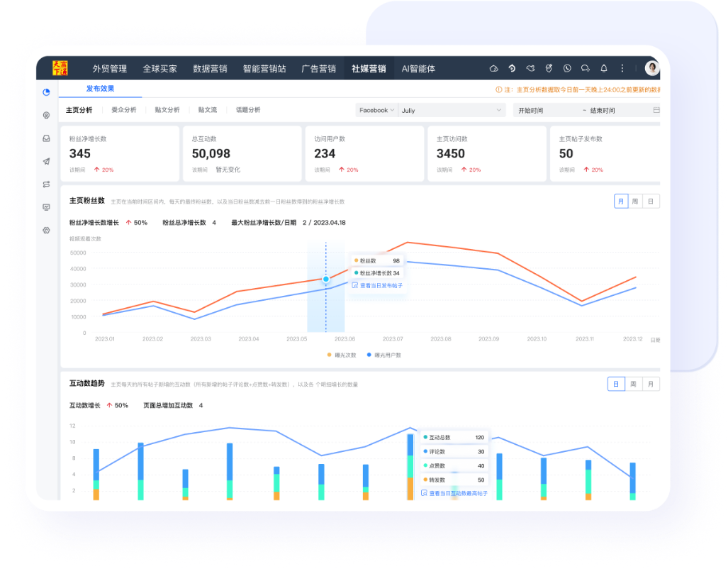Viewport: 728px width, 569px height.
Task: Open notifications bell in top bar
Action: (x=604, y=69)
